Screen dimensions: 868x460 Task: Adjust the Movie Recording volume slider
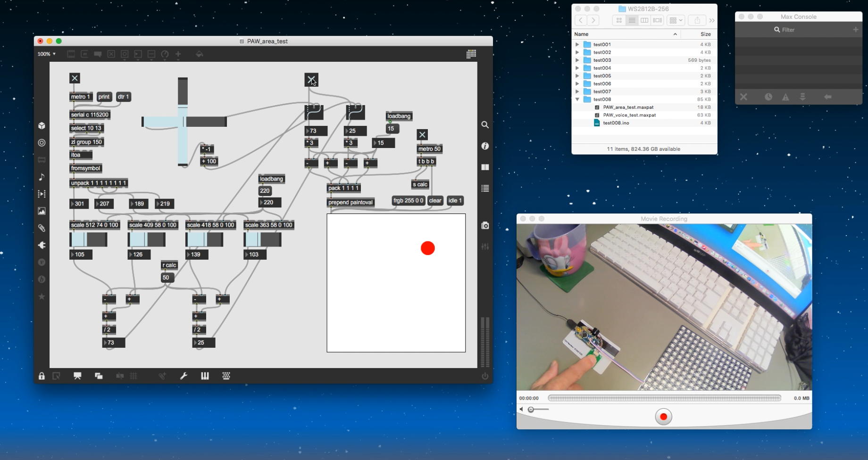(x=538, y=410)
